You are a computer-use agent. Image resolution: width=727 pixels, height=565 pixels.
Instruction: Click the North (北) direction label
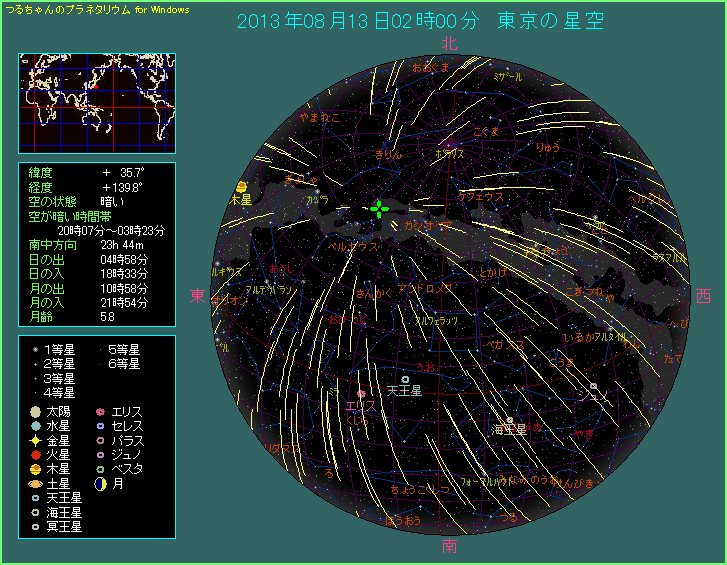[x=449, y=44]
